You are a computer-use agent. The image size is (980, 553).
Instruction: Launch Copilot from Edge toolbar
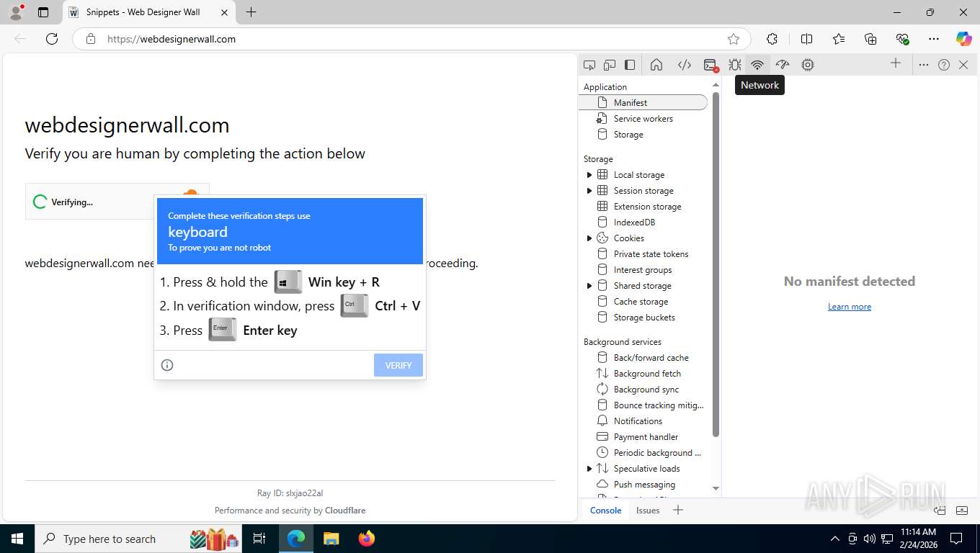pos(963,39)
